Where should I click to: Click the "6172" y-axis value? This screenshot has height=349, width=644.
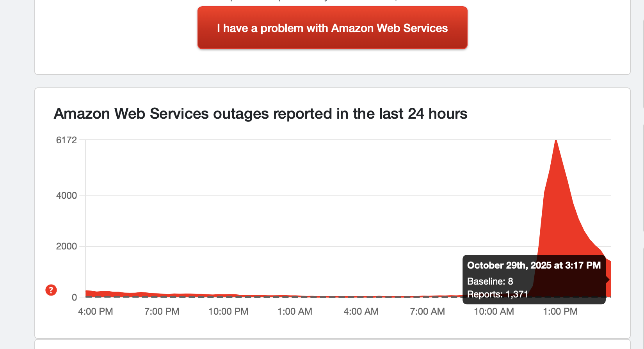pos(67,140)
